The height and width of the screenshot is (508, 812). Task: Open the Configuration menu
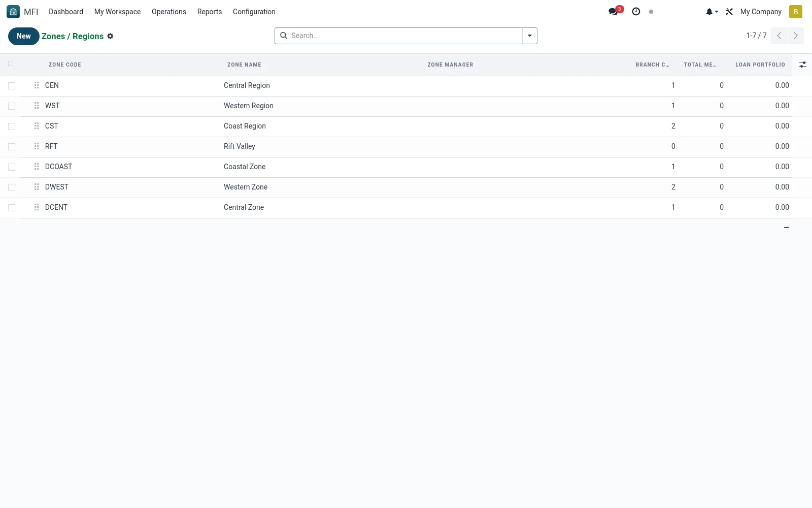coord(254,12)
